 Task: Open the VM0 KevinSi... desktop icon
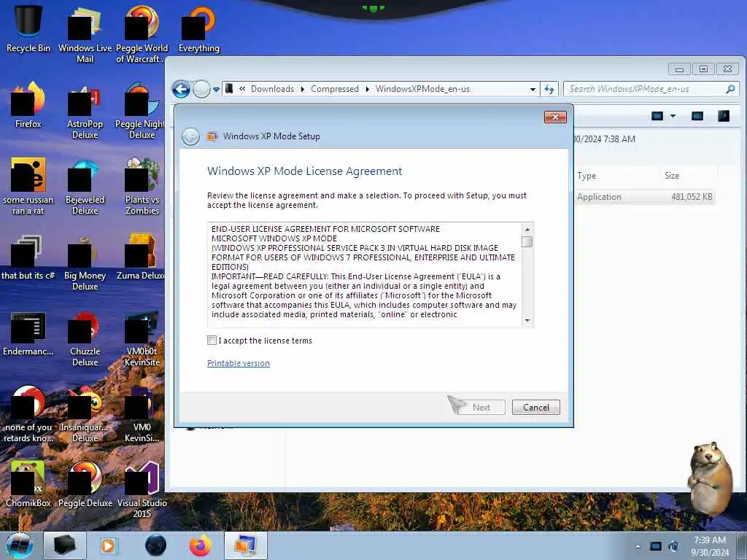(x=142, y=414)
